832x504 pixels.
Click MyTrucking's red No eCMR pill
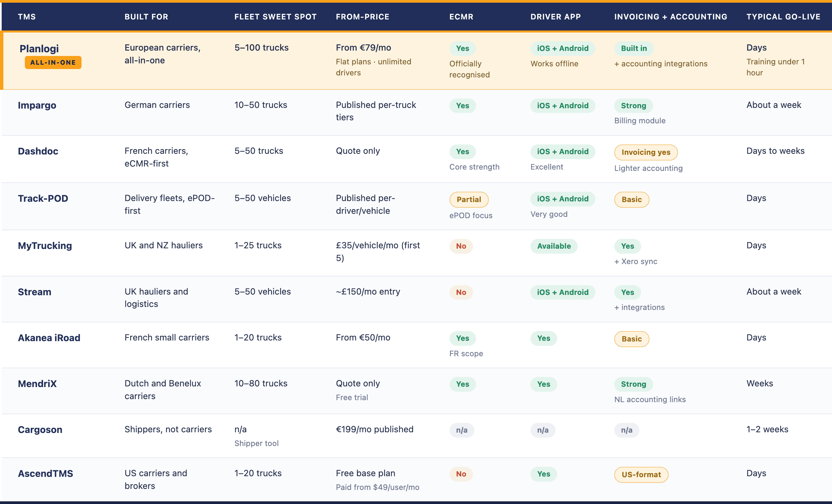coord(461,246)
